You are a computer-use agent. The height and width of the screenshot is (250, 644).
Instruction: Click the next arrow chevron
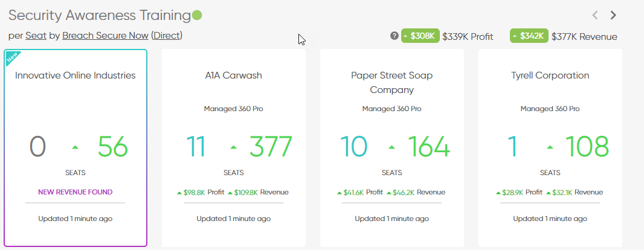click(x=613, y=15)
